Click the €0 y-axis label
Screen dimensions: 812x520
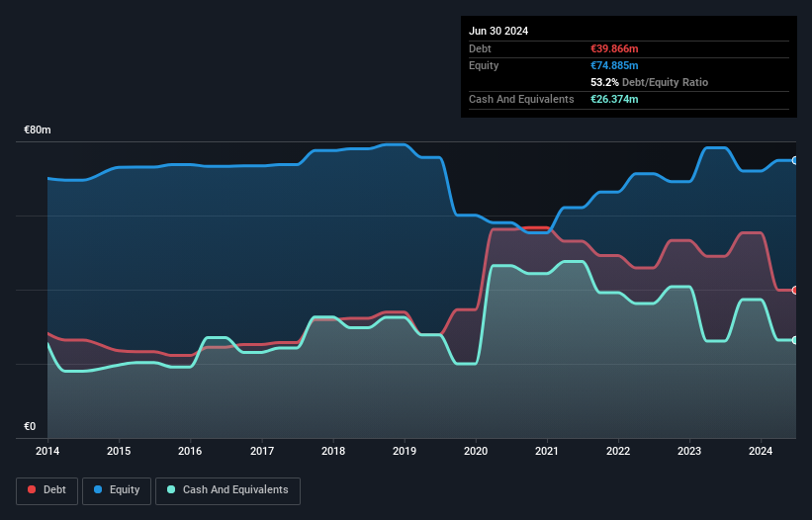coord(30,426)
